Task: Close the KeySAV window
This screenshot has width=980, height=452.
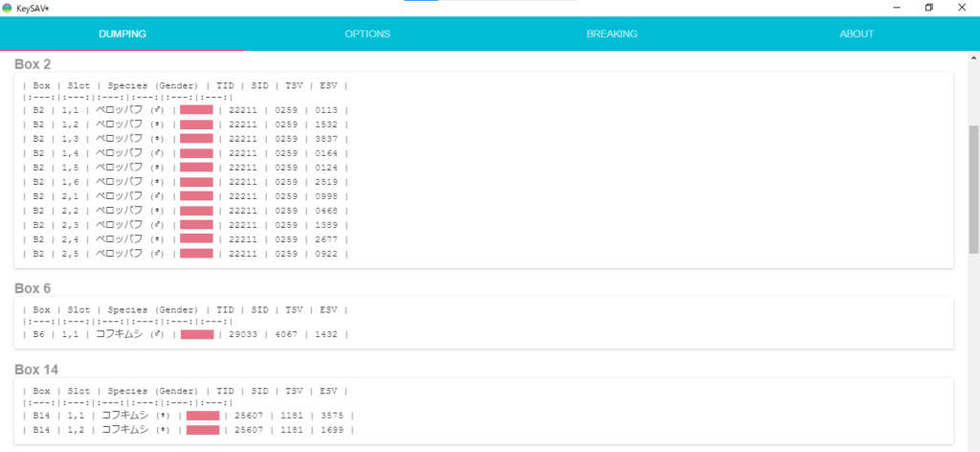Action: [x=962, y=8]
